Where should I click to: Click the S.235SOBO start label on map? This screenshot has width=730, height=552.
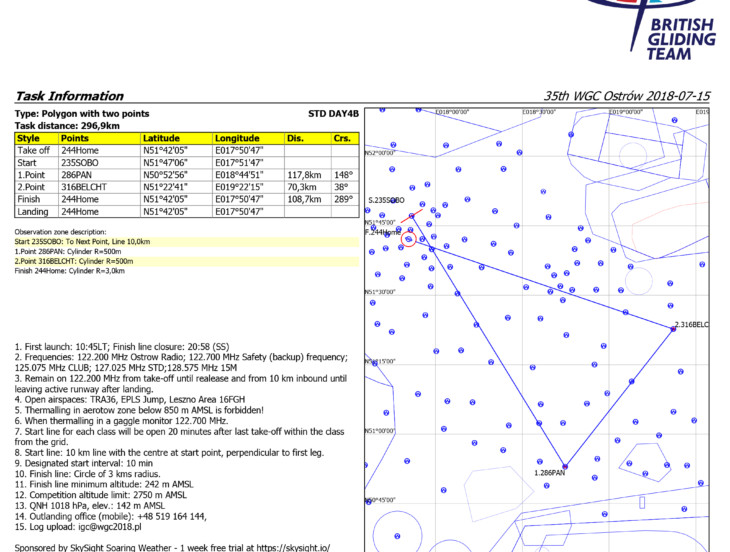click(x=386, y=201)
